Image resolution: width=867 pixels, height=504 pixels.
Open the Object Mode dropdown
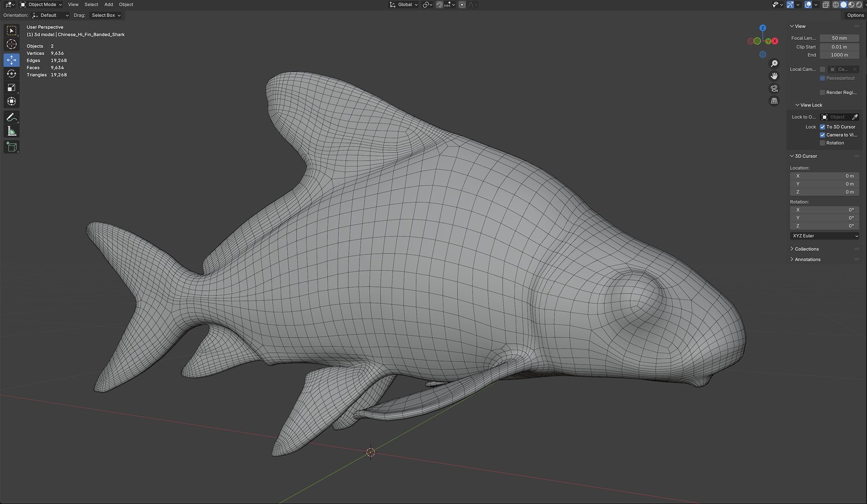tap(42, 5)
